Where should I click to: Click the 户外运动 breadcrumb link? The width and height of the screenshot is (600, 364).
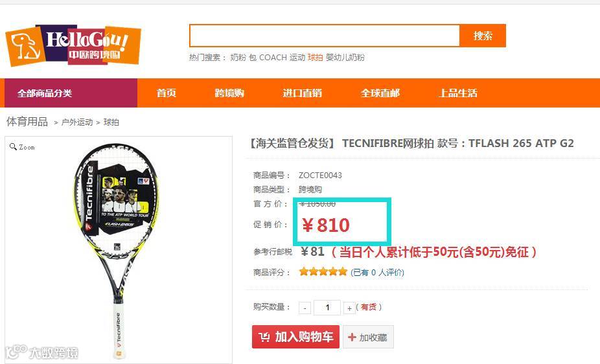click(x=77, y=122)
